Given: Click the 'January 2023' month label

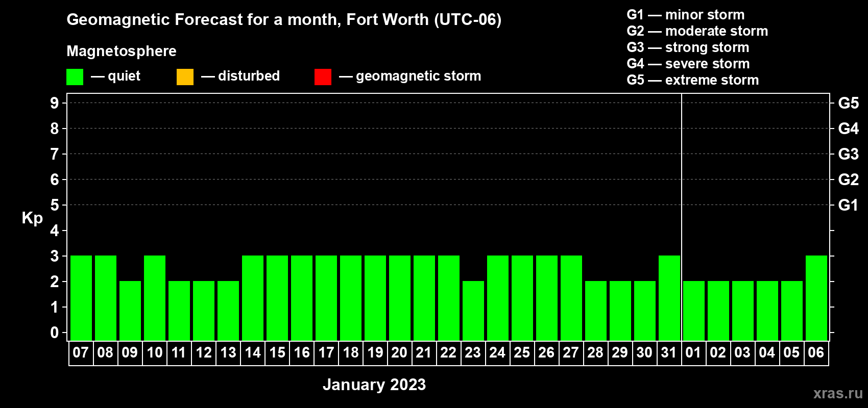Looking at the screenshot, I should coord(374,385).
